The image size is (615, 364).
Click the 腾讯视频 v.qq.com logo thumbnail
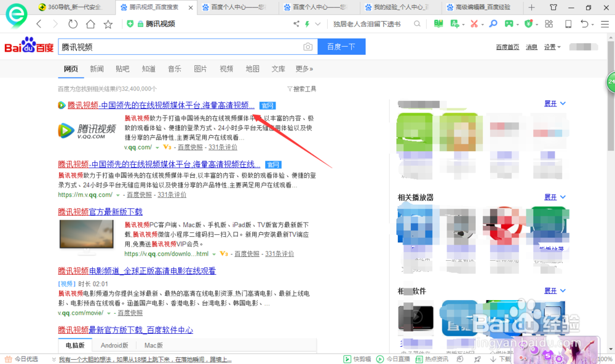[x=87, y=131]
